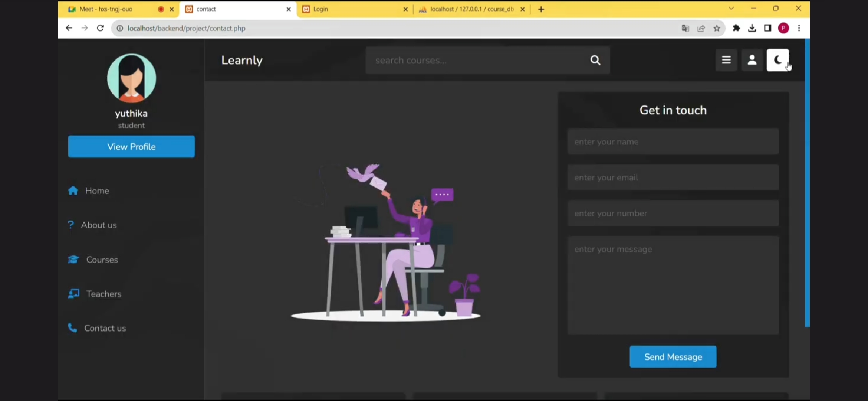
Task: Click the Courses graduation cap icon
Action: pos(73,260)
